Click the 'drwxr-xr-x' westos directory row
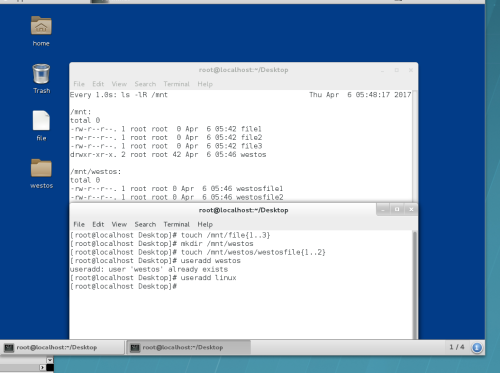 coord(168,155)
